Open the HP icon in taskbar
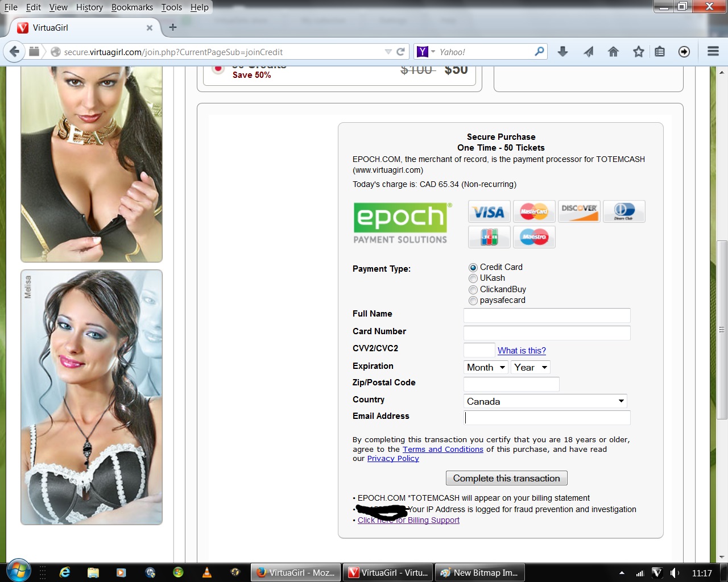The width and height of the screenshot is (728, 582). [150, 572]
